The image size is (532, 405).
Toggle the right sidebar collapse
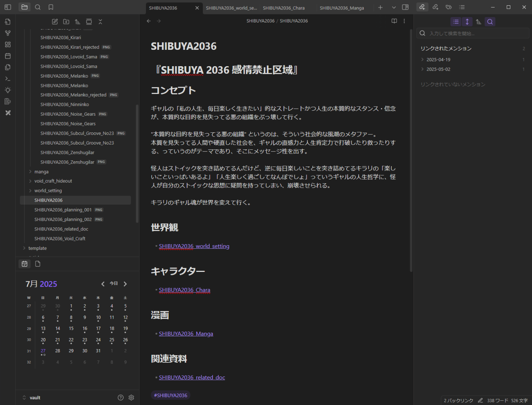click(405, 7)
